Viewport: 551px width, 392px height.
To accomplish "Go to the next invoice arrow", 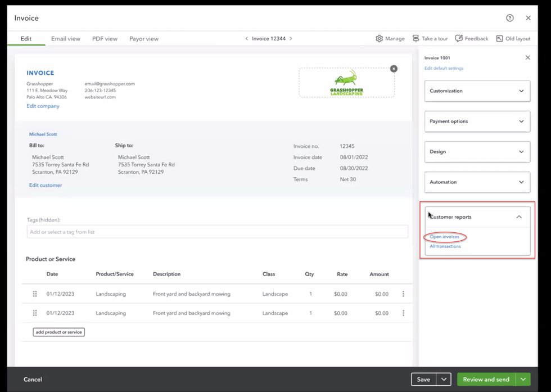I will click(x=291, y=39).
